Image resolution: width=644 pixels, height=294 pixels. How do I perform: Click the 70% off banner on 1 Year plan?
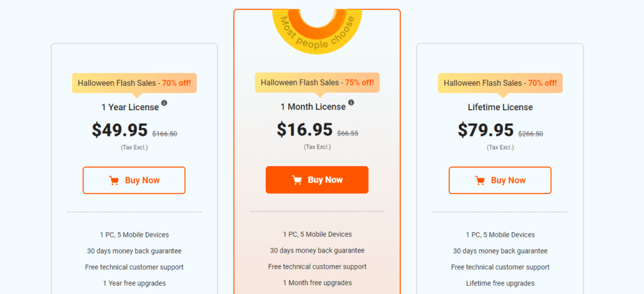135,83
